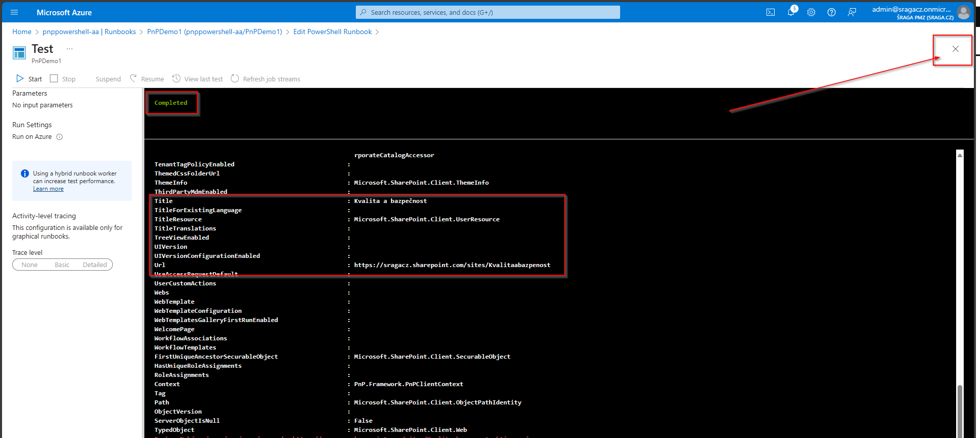Click the PnP.Framework.PnPClientContext value

(x=409, y=384)
